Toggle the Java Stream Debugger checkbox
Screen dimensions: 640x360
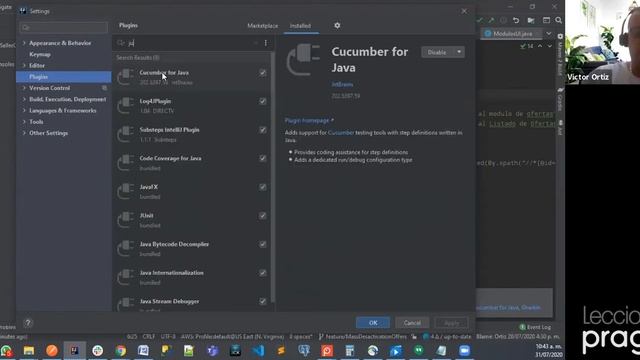coord(262,301)
